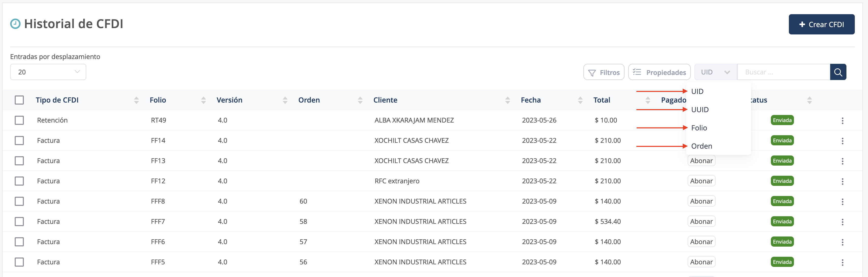Check the Retención RT49 row checkbox
Viewport: 868px width, 277px height.
click(x=19, y=120)
